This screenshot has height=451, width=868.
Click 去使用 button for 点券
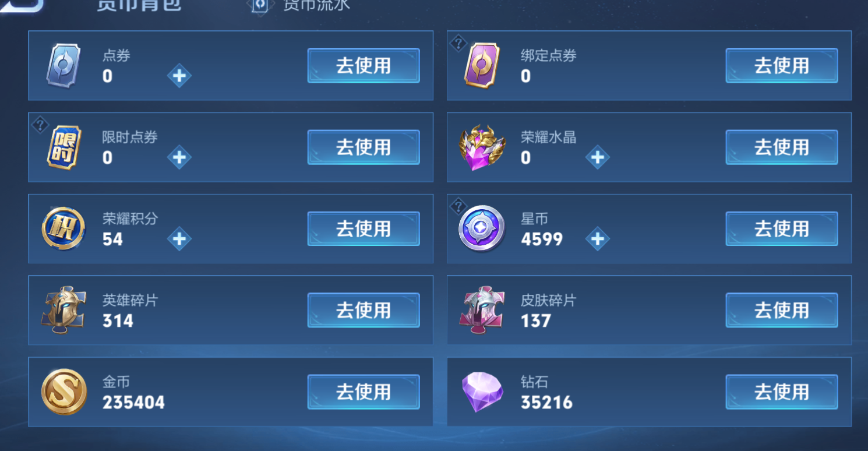[x=364, y=65]
